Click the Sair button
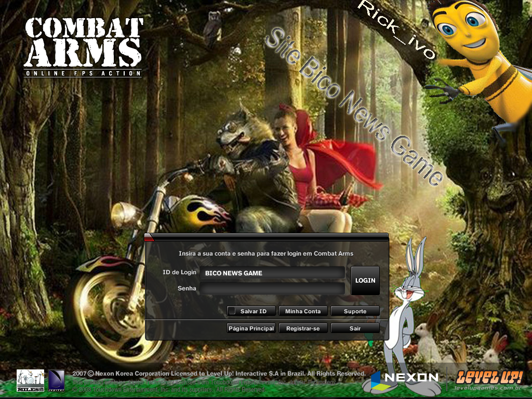Viewport: 532px width, 399px height. pyautogui.click(x=355, y=328)
